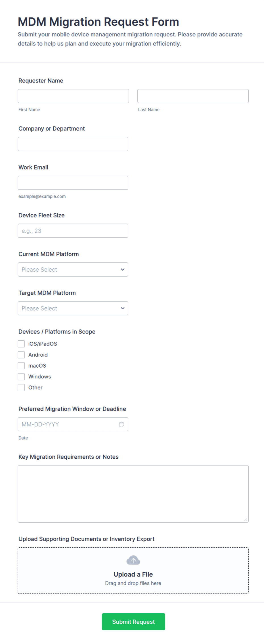Screen dimensions: 264x644
Task: Click the Key Migration Requirements textarea
Action: click(x=133, y=494)
